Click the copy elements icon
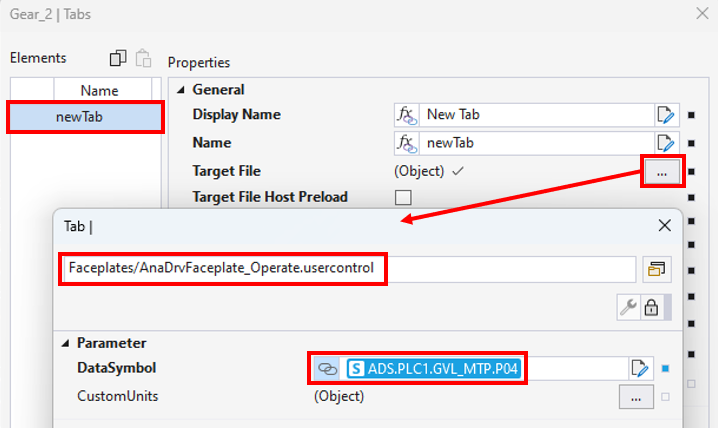The image size is (718, 430). (118, 59)
